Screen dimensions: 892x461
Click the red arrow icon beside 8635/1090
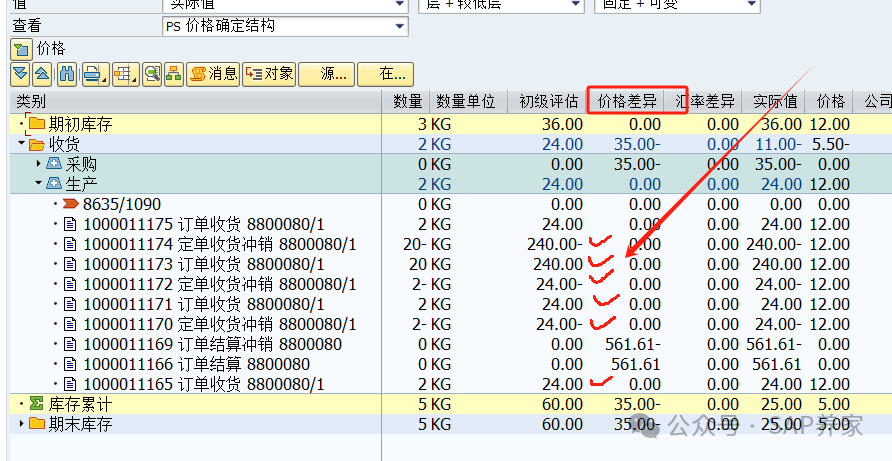(x=71, y=204)
